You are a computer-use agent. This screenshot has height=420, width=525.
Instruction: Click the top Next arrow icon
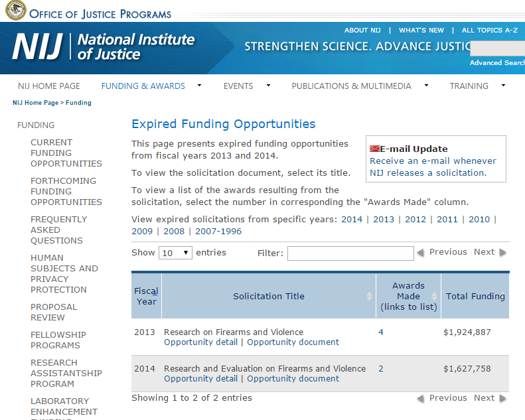pyautogui.click(x=502, y=253)
